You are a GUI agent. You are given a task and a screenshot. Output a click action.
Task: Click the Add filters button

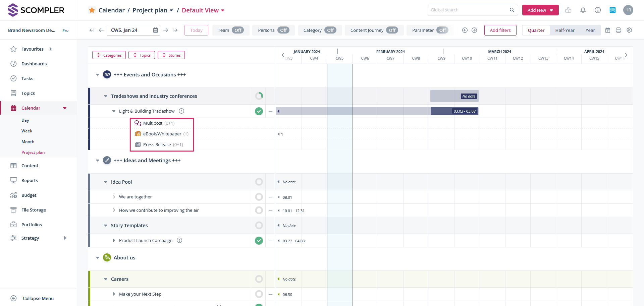[x=500, y=30]
